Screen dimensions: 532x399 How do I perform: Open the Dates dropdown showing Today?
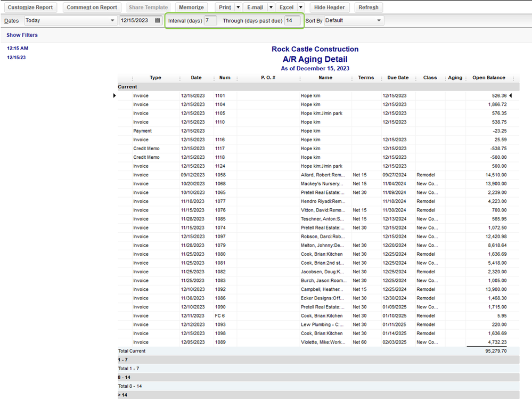pyautogui.click(x=70, y=20)
